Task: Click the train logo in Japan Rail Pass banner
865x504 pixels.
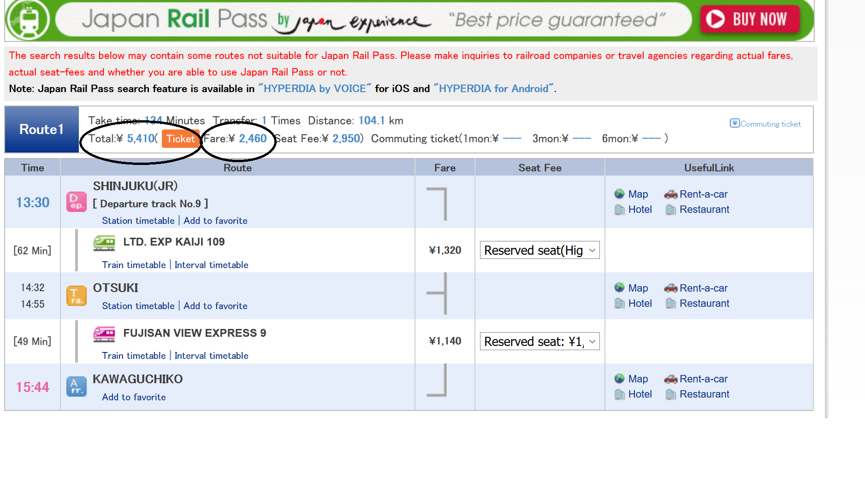Action: pos(29,20)
